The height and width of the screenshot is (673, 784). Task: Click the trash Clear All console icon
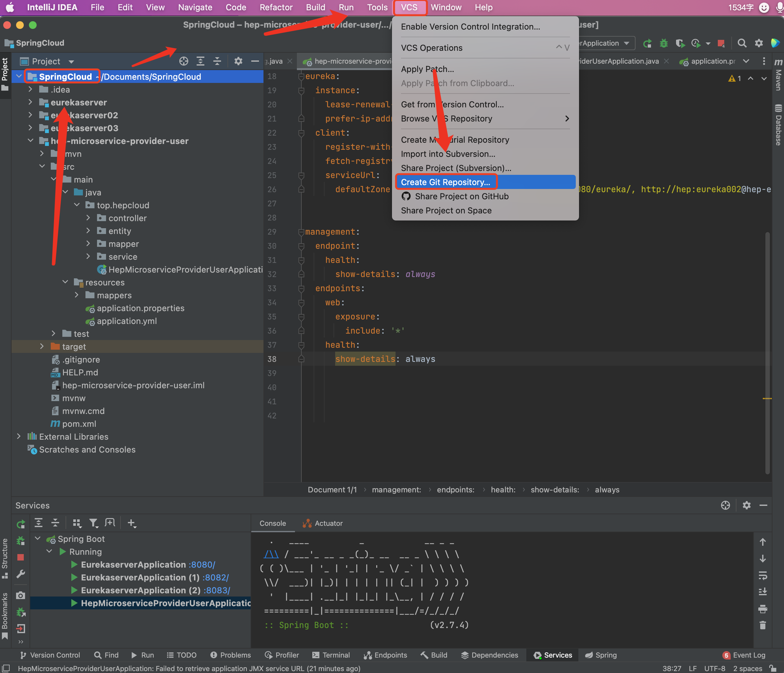point(762,625)
